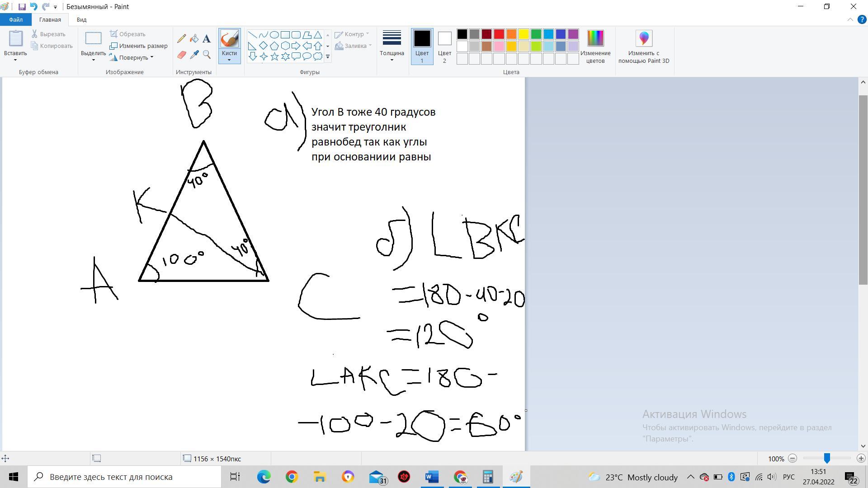Screen dimensions: 868x488
Task: Open Edit with Paint 3D
Action: pos(643,39)
